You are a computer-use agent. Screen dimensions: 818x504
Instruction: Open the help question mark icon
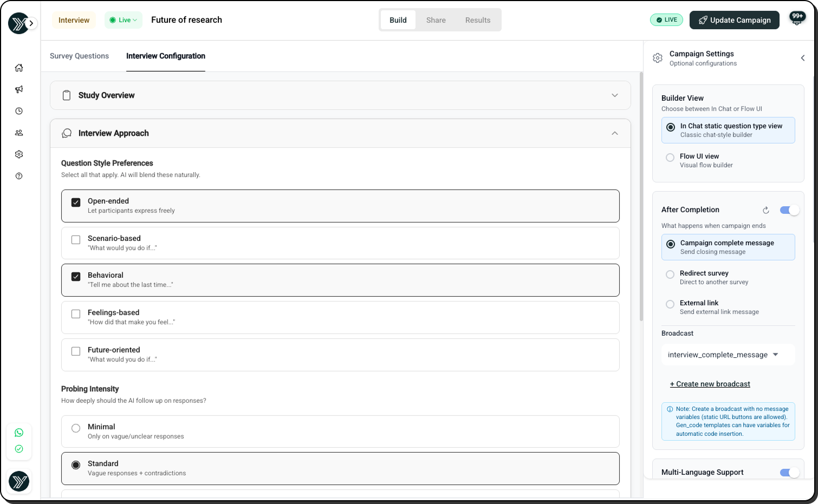tap(19, 176)
